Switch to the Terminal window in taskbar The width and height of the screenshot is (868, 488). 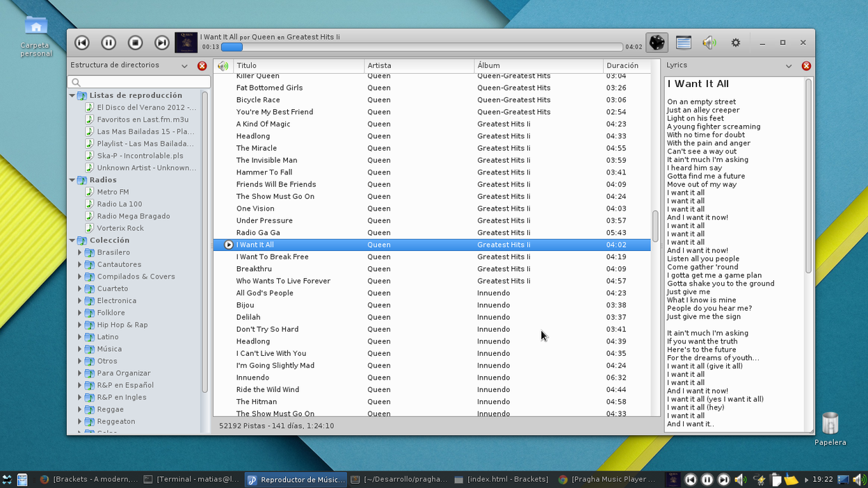[191, 480]
